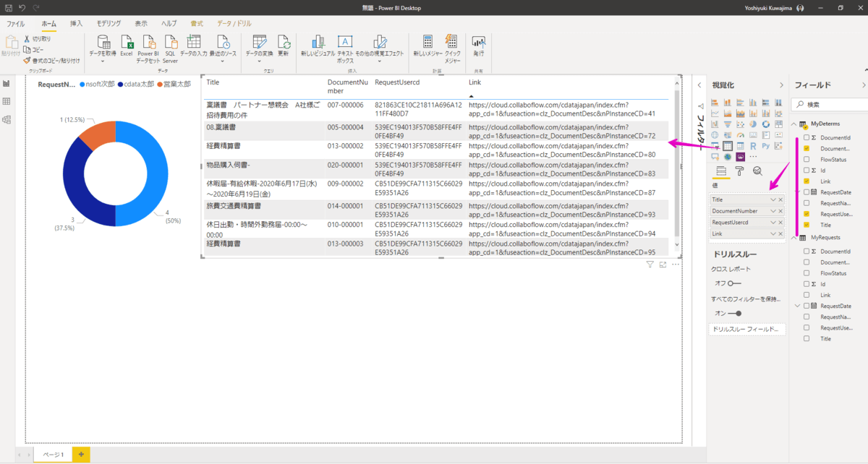Open the ファイル menu tab
868x464 pixels.
(x=16, y=24)
